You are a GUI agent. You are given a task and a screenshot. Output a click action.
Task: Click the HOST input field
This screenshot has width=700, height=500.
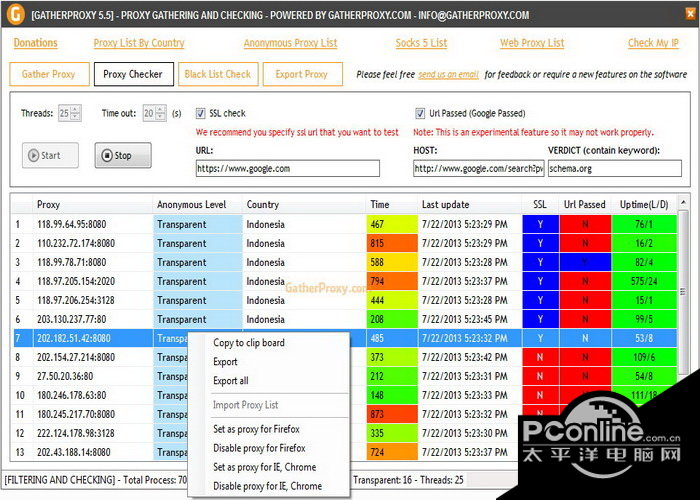[x=479, y=169]
